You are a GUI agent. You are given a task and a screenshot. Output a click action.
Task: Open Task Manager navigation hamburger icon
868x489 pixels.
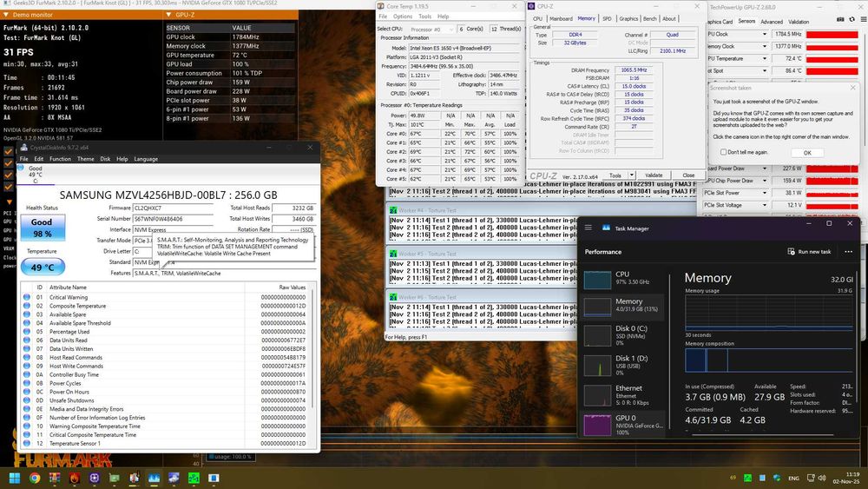point(589,228)
